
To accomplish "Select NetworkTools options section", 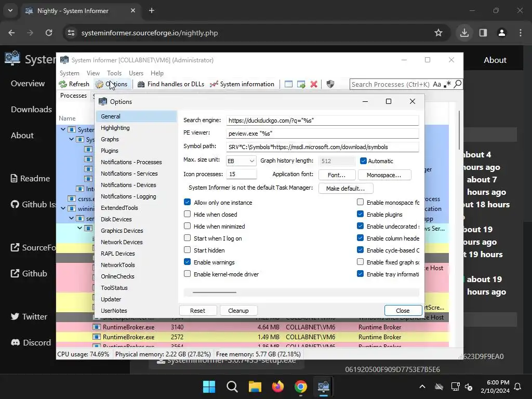I will coord(137,265).
